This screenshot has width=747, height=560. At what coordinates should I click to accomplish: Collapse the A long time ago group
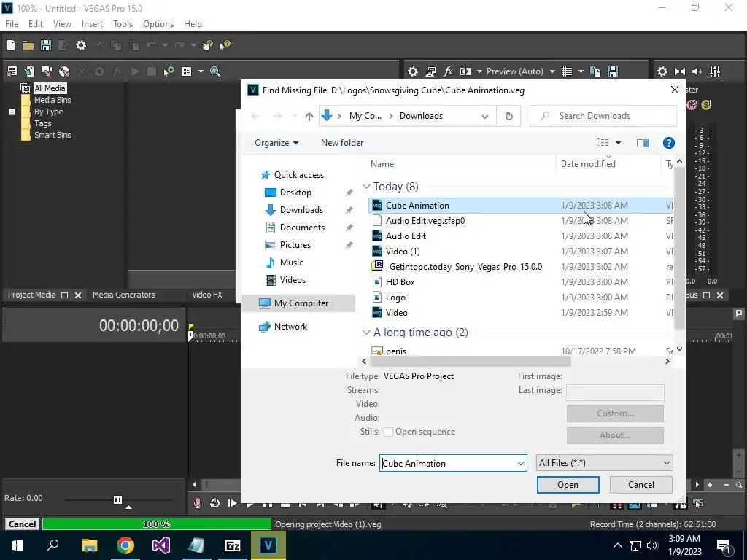366,332
